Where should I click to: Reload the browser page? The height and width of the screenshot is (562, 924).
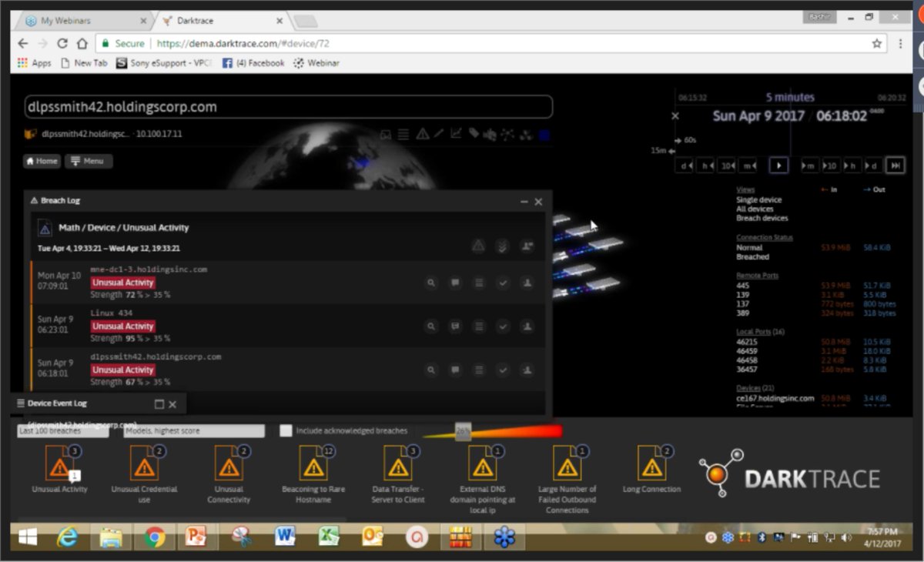[62, 44]
